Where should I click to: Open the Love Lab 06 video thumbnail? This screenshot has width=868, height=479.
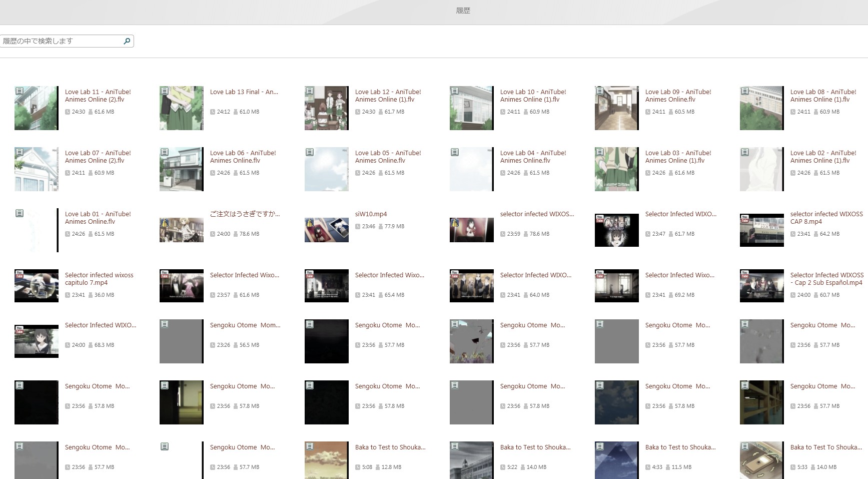pos(182,169)
